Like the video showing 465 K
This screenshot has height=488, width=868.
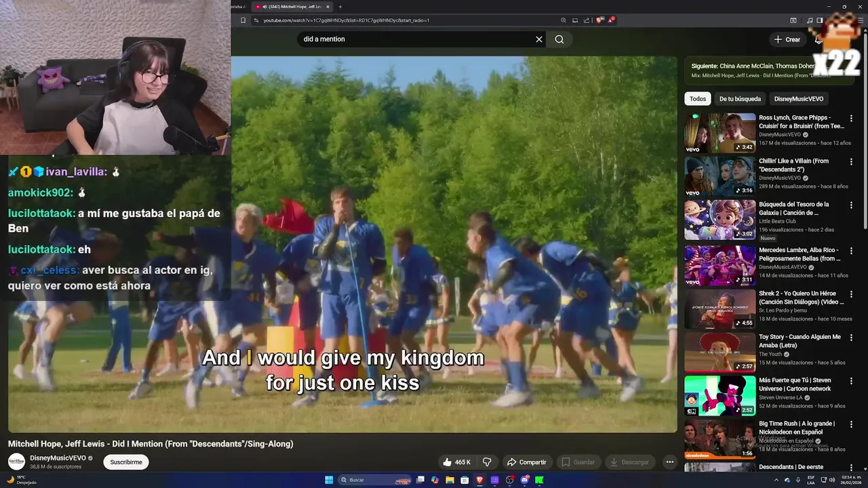click(x=456, y=462)
